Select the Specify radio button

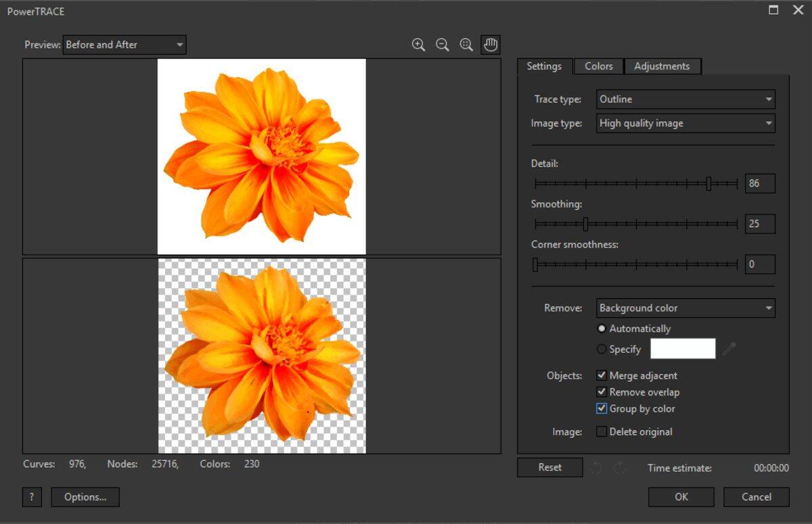(x=602, y=349)
